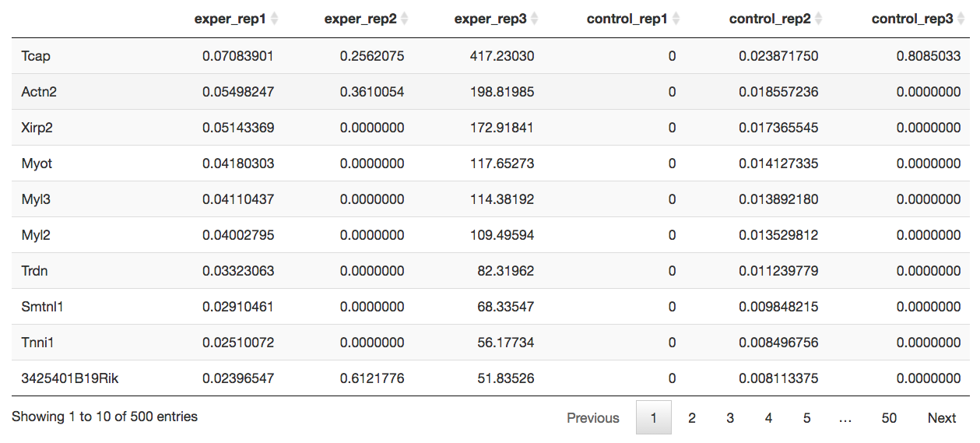Sort by exper_rep1 using its sort arrows
This screenshot has width=980, height=443.
tap(274, 19)
